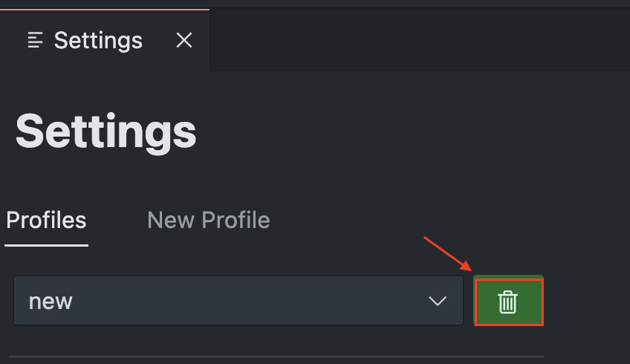The image size is (630, 364).
Task: Click the Settings tab's lines icon
Action: pos(35,40)
